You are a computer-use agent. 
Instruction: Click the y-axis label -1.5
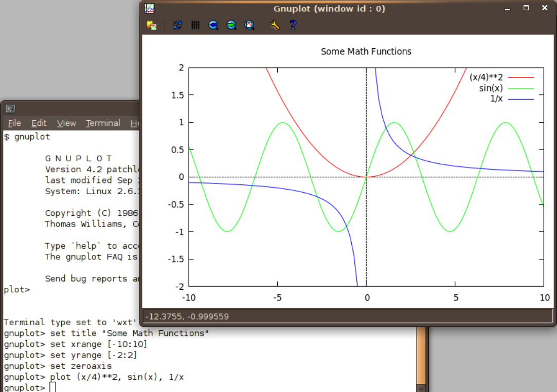(176, 259)
